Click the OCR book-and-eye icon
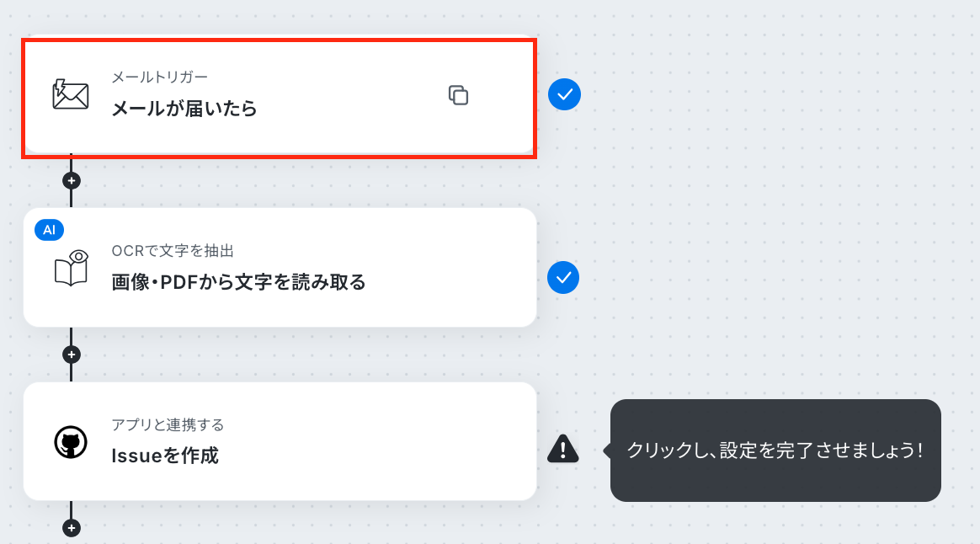The image size is (980, 544). click(72, 269)
